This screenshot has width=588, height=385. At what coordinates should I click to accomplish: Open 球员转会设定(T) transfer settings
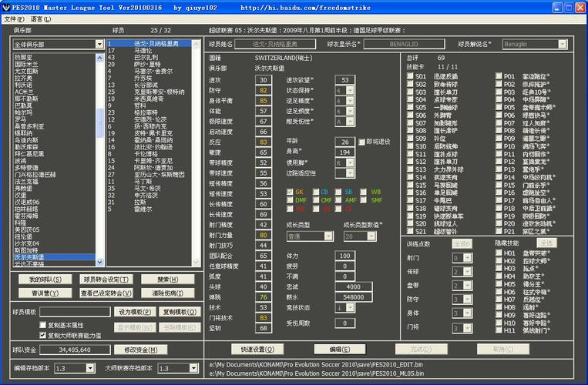(x=106, y=280)
